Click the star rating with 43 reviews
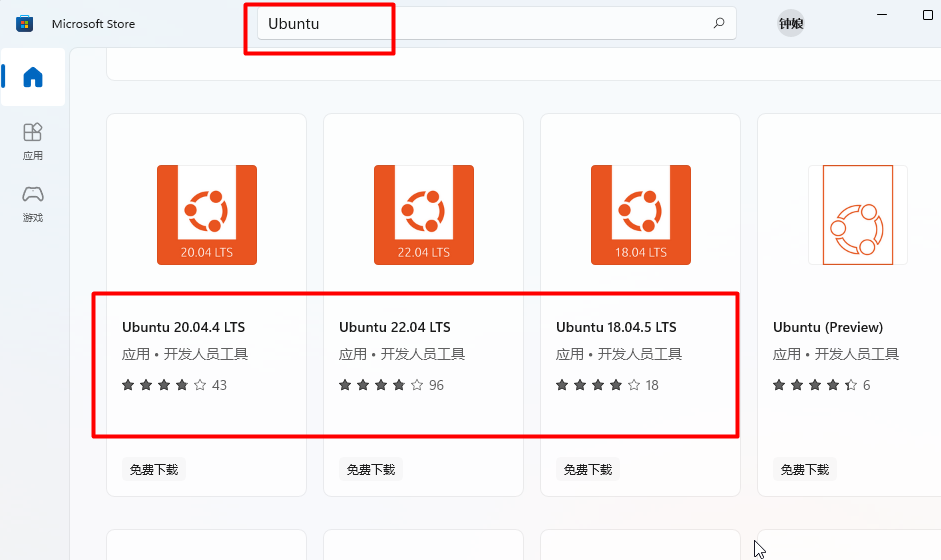 pyautogui.click(x=174, y=385)
